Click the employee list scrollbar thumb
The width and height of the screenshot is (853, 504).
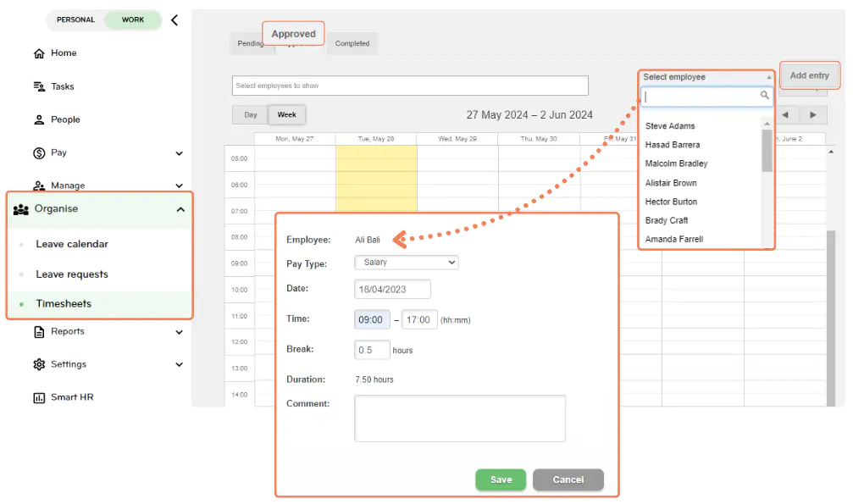point(767,151)
